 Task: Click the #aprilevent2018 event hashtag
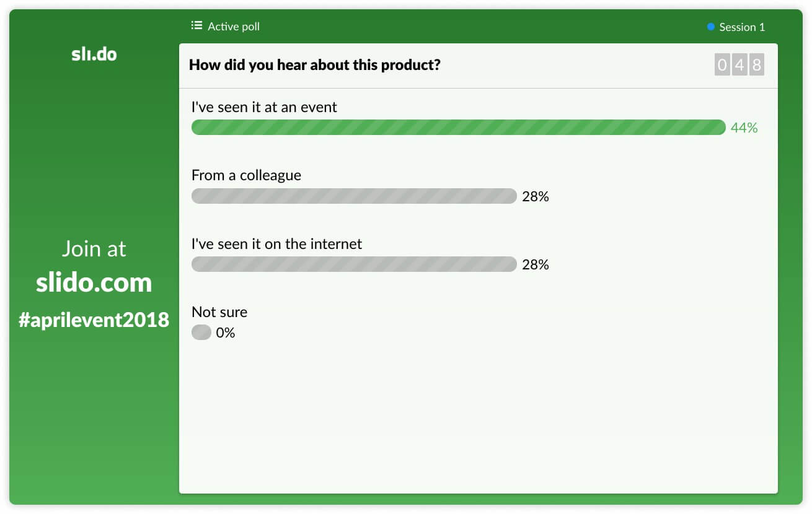(x=94, y=320)
